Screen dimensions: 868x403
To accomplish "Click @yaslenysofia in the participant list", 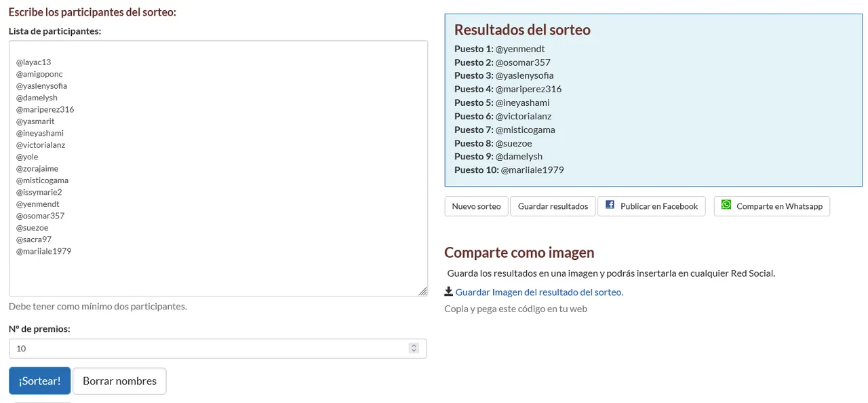I will tap(41, 86).
